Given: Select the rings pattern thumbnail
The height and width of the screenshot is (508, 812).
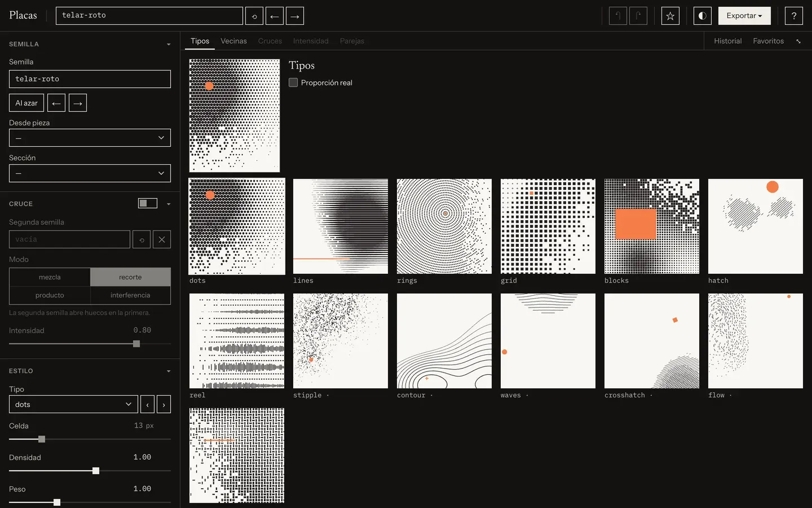Looking at the screenshot, I should [x=444, y=226].
